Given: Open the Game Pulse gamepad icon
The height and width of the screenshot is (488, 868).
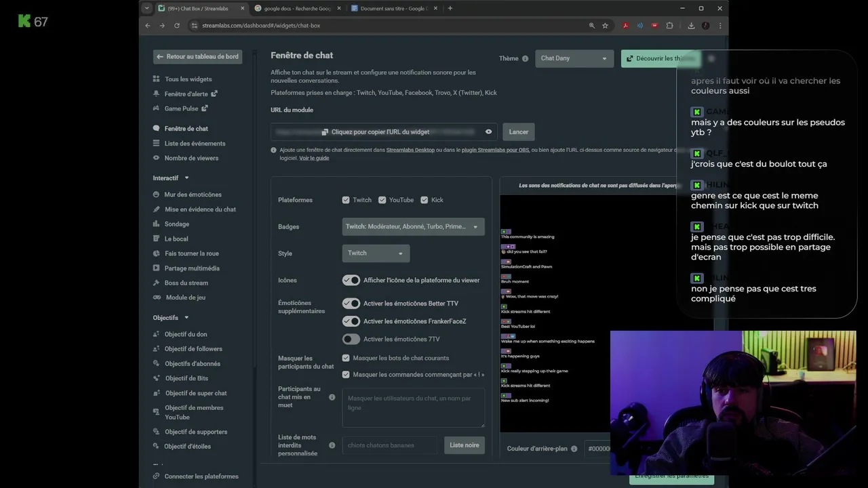Looking at the screenshot, I should (x=157, y=108).
